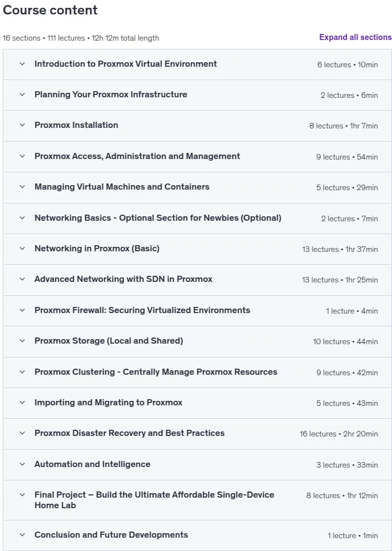Expand chevron for Proxmox Disaster Recovery section
The image size is (392, 551).
point(22,433)
